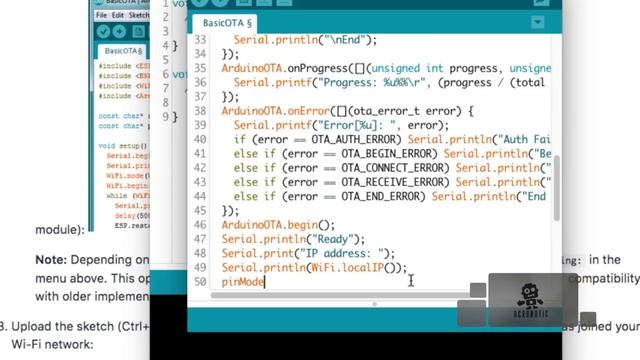Click 'ArduinoOTA.begin();' on line 46
The width and height of the screenshot is (640, 360).
(x=278, y=225)
